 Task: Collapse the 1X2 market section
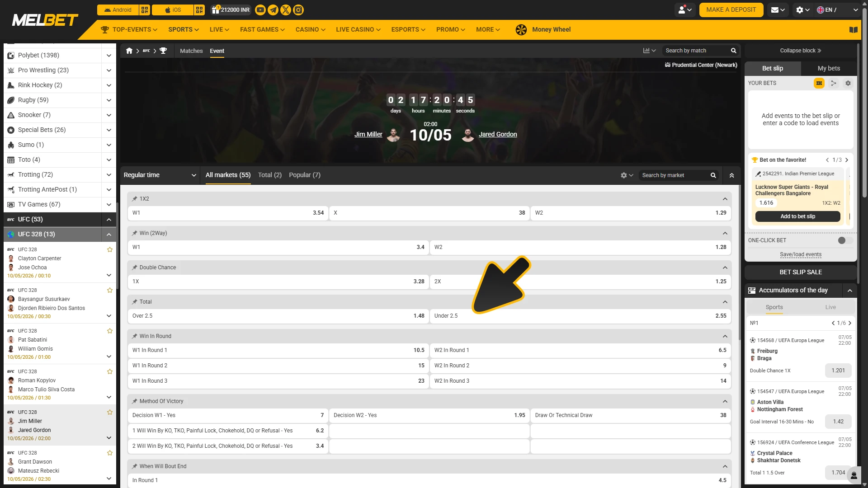[x=725, y=199]
